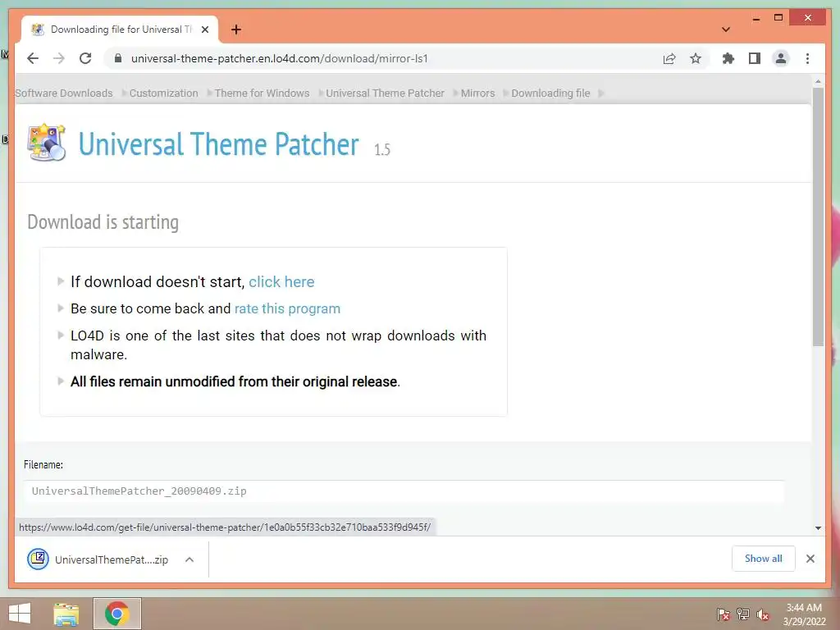Open the 'rate this program' link
The width and height of the screenshot is (840, 630).
point(287,308)
